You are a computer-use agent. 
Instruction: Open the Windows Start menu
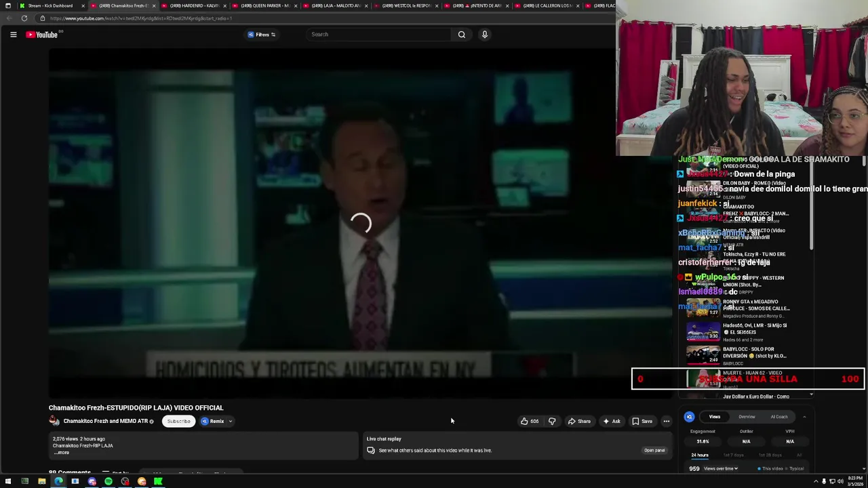8,481
